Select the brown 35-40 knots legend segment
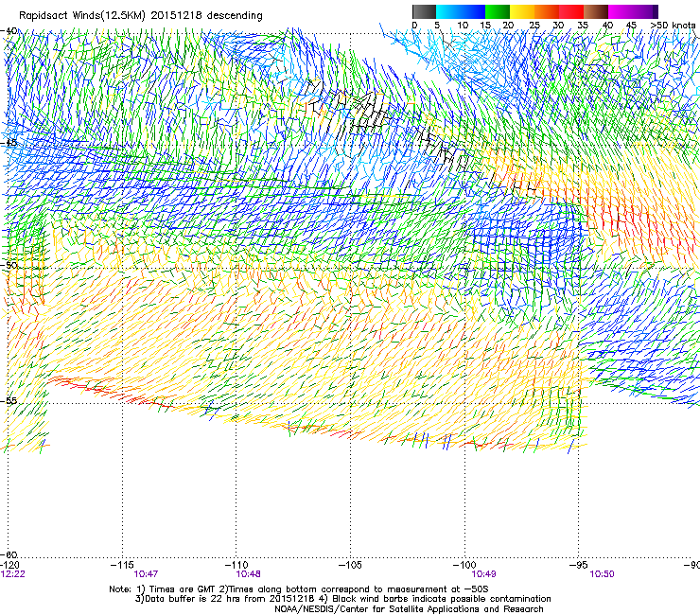 point(596,11)
